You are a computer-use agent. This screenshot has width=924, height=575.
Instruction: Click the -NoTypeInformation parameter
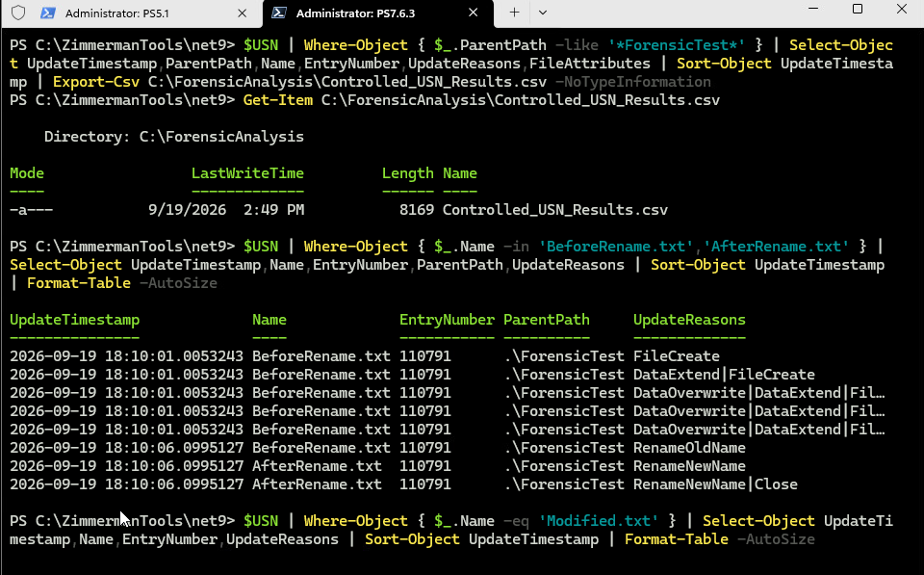633,82
